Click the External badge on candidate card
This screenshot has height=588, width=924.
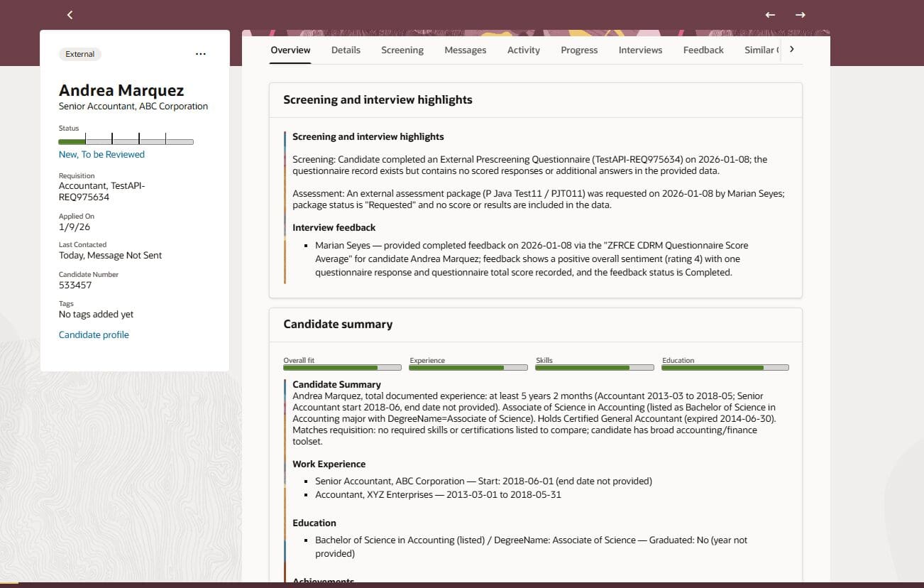click(80, 54)
